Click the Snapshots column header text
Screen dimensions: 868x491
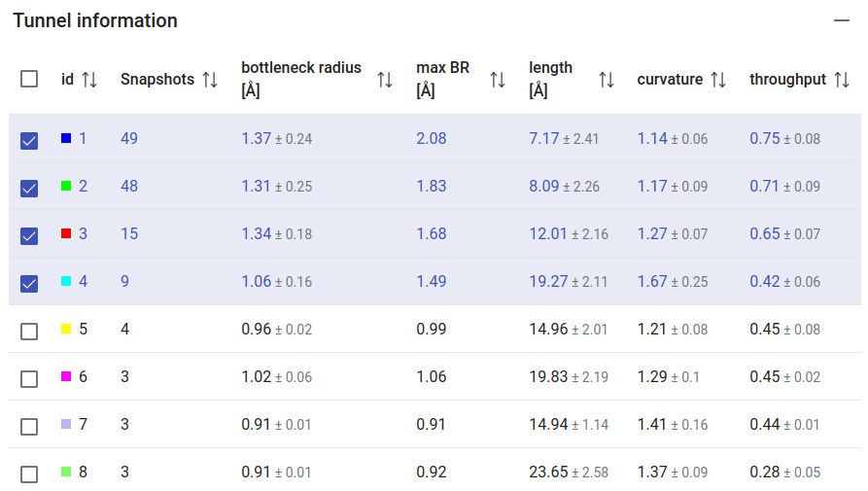(156, 80)
